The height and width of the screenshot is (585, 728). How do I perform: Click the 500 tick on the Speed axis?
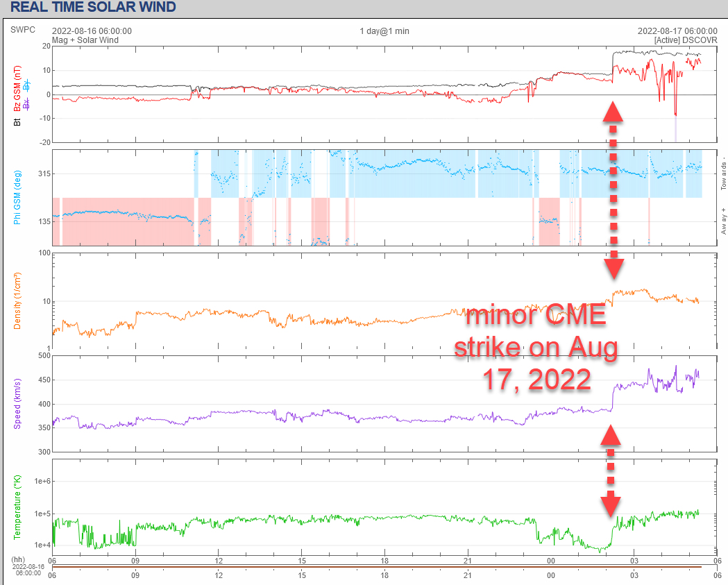pyautogui.click(x=44, y=355)
